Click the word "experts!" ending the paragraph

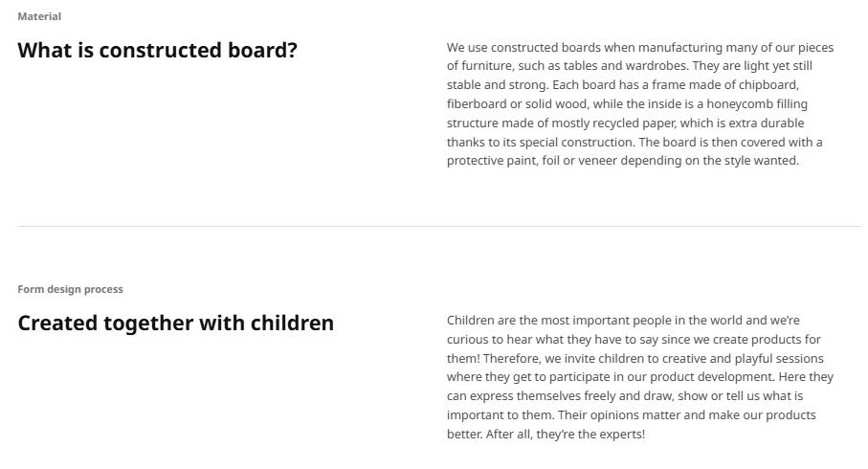point(622,435)
